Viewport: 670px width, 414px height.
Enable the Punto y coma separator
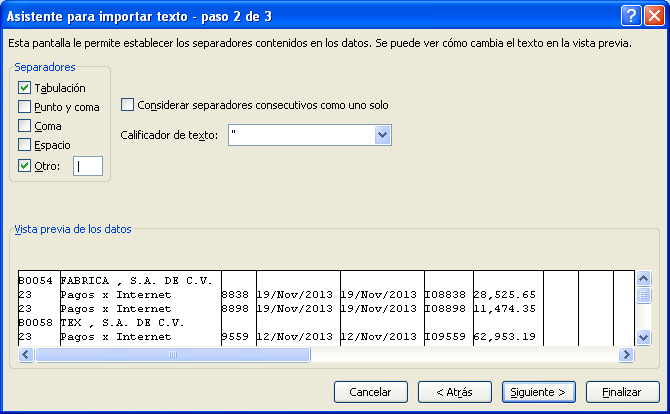(24, 106)
